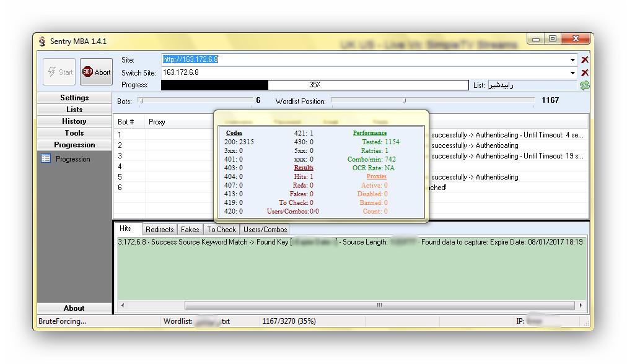This screenshot has width=627, height=364.
Task: Click the Bot # column header
Action: point(129,122)
